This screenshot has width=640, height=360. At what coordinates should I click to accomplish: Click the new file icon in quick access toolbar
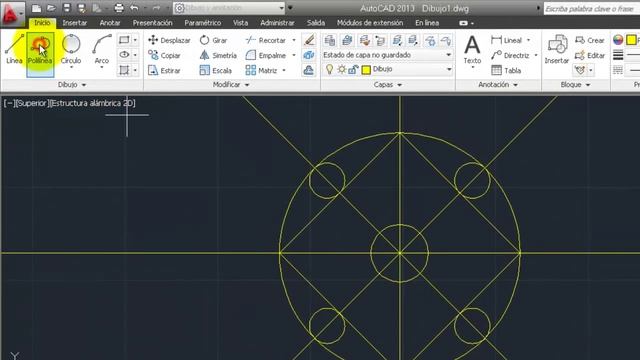point(36,8)
